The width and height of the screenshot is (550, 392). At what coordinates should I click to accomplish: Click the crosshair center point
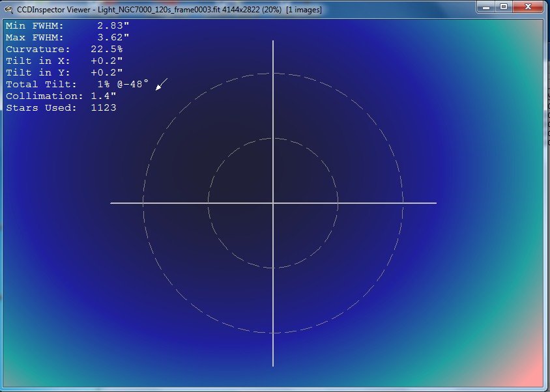272,204
